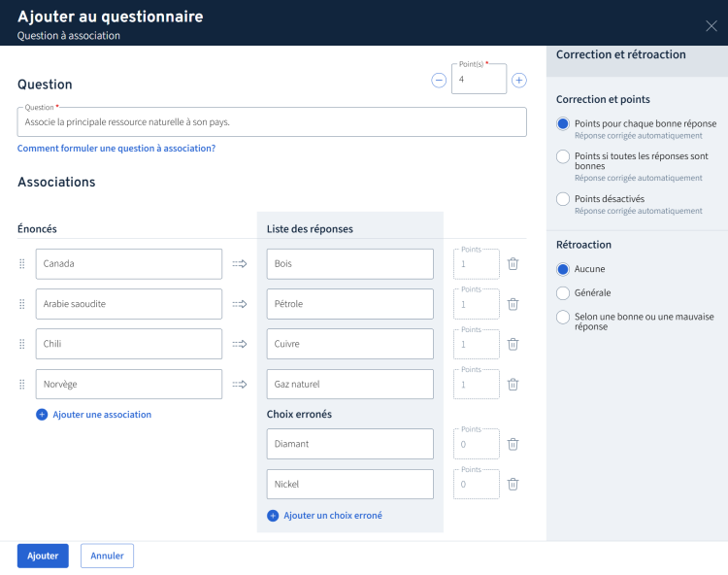This screenshot has height=575, width=728.
Task: Click drag handle beside Canada
Action: pos(22,263)
